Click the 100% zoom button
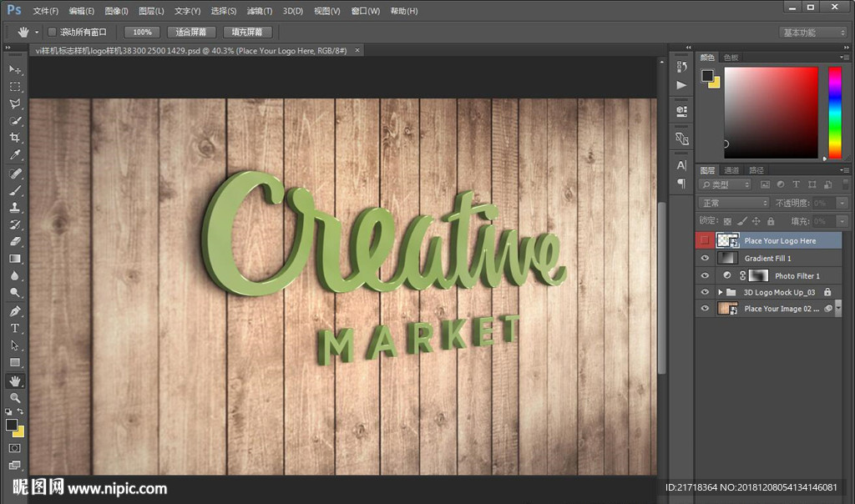 coord(142,33)
